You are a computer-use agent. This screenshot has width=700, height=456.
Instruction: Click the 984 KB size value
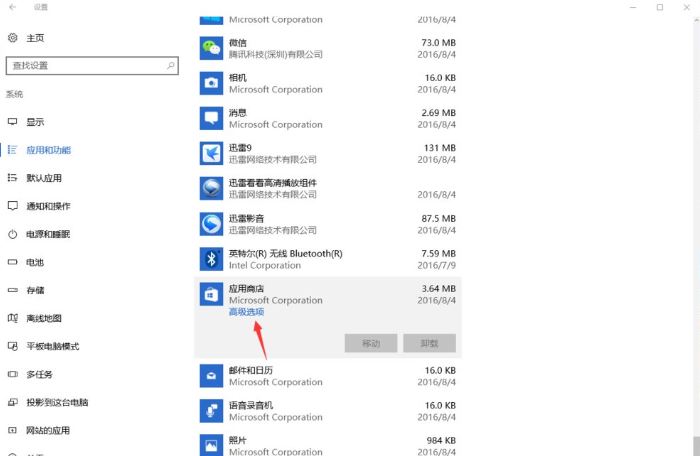point(441,440)
